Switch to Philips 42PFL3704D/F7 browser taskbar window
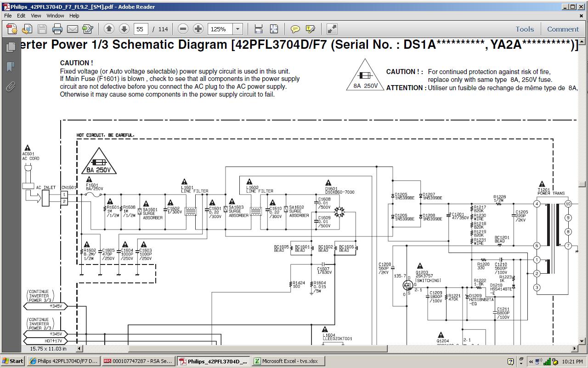Screen dimensions: 588x368 [x=63, y=361]
